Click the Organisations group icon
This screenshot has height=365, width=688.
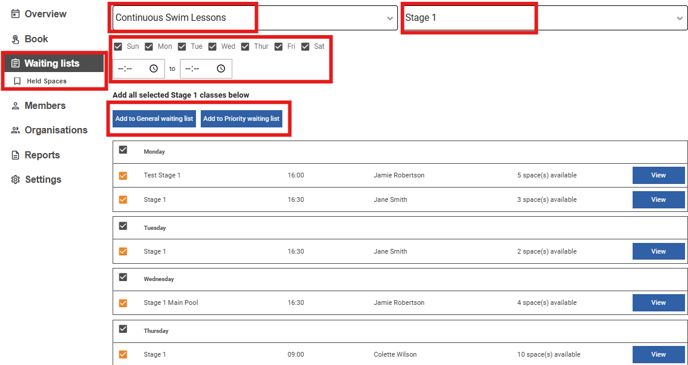coord(15,130)
